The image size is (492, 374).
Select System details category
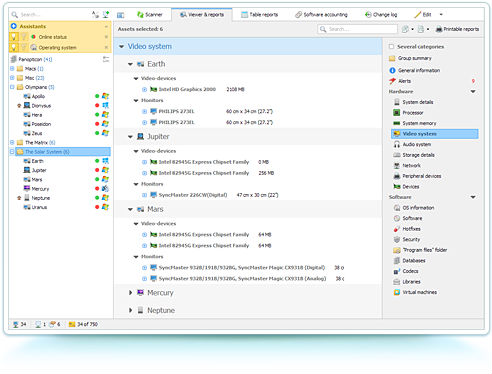413,102
